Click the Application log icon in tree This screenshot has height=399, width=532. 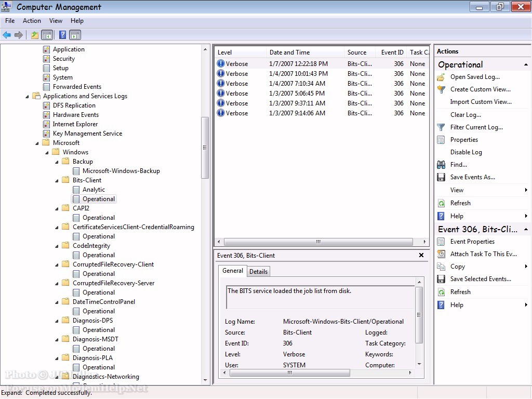tap(46, 49)
